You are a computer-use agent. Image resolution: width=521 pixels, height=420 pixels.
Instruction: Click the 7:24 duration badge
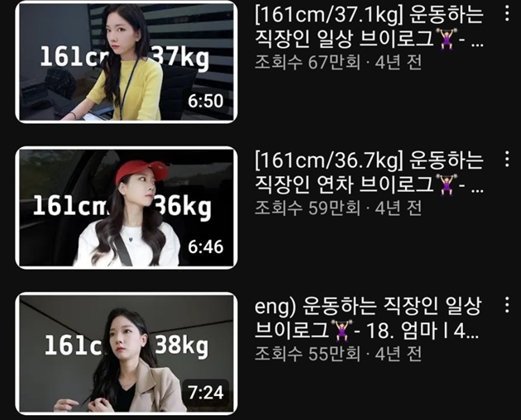point(206,393)
